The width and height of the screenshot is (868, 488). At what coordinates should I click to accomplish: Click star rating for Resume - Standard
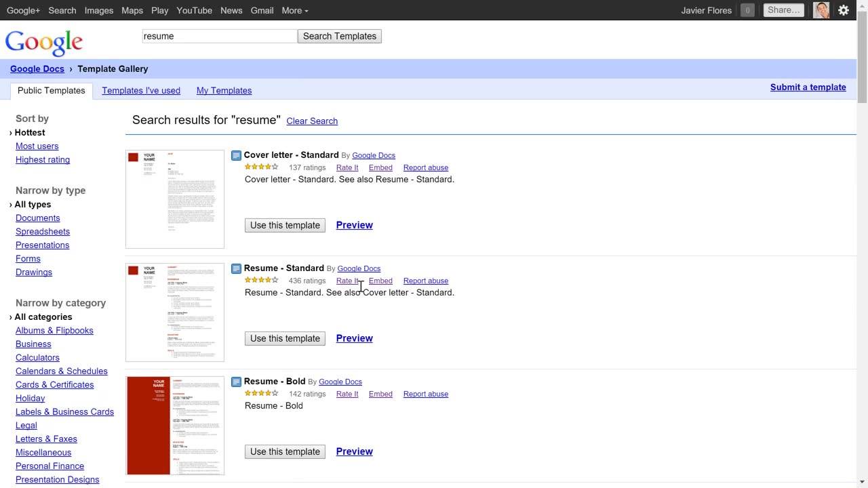coord(262,280)
